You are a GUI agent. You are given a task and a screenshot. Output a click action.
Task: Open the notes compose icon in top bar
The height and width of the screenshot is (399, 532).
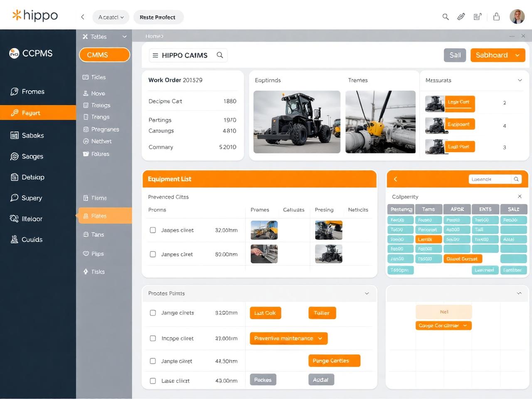[x=478, y=17]
